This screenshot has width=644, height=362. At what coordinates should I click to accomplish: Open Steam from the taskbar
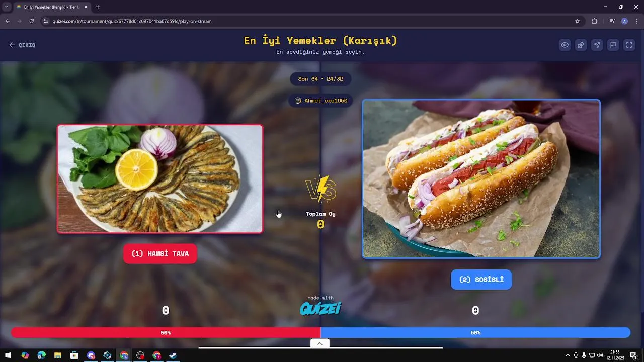point(173,355)
